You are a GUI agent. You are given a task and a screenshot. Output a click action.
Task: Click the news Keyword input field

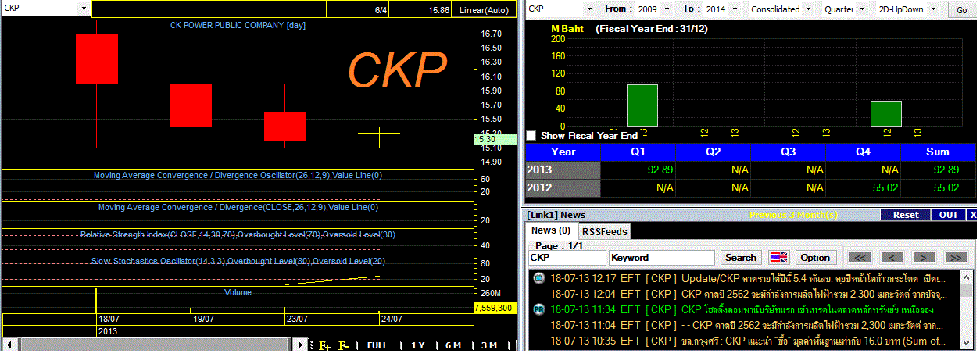[662, 258]
